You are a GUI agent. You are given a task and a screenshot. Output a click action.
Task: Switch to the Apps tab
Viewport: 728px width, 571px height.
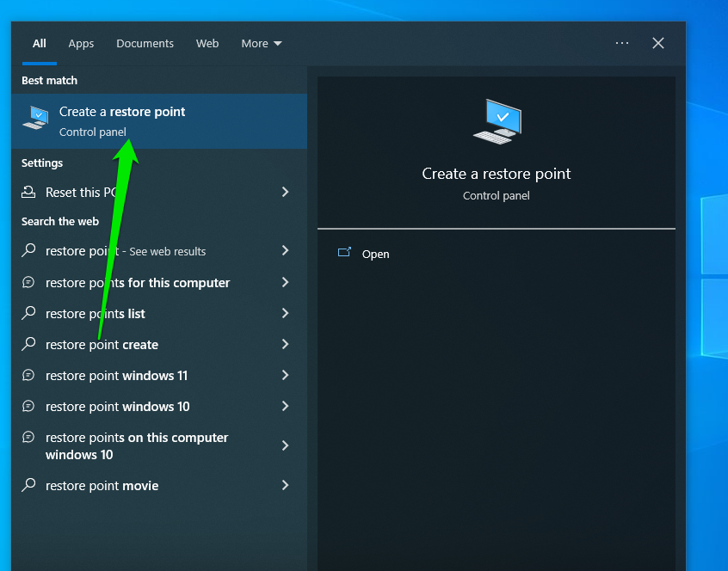pyautogui.click(x=81, y=43)
